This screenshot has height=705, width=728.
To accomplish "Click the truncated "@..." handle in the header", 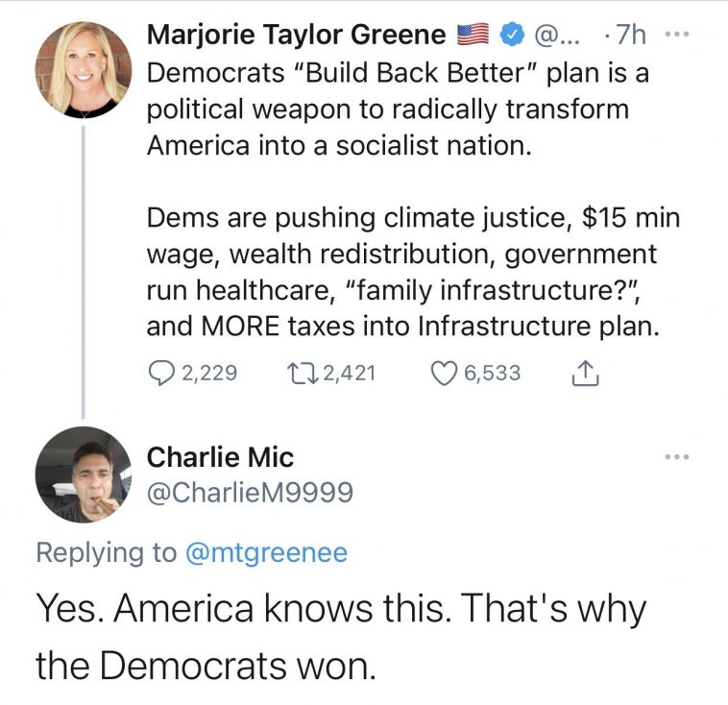I will point(552,37).
